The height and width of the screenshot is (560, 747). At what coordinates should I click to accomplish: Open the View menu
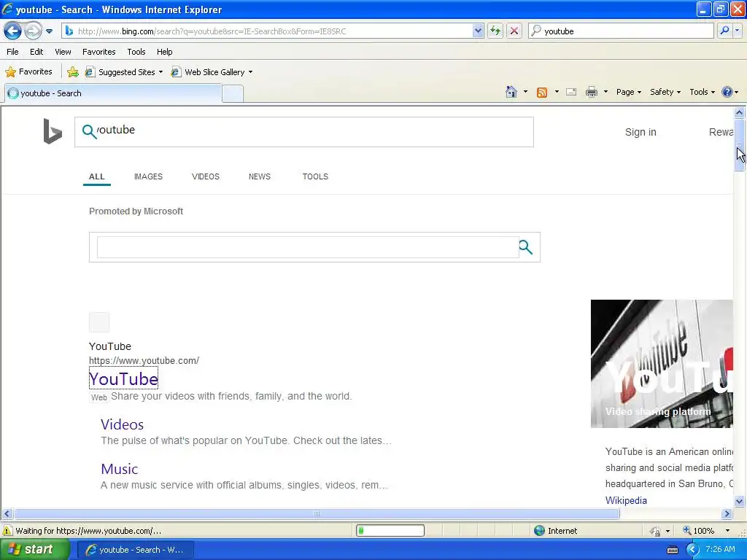63,52
